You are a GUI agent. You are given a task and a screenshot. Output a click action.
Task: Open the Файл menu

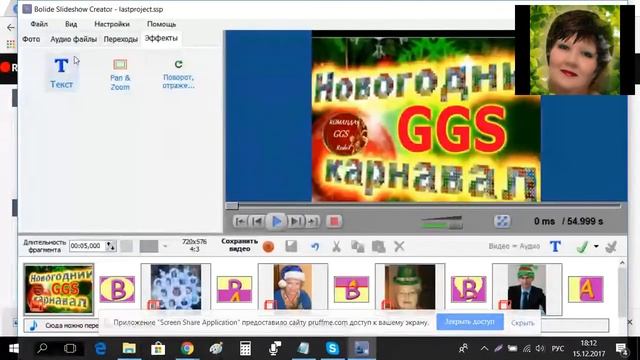pos(39,24)
